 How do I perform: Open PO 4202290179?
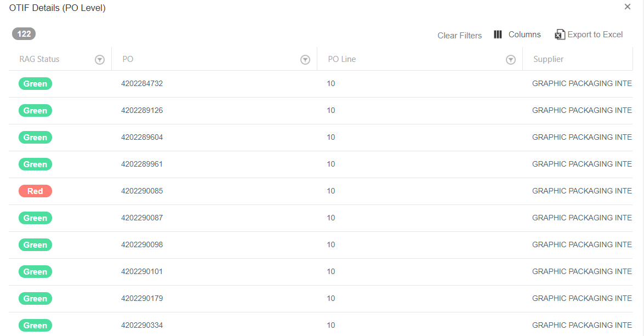pyautogui.click(x=142, y=298)
